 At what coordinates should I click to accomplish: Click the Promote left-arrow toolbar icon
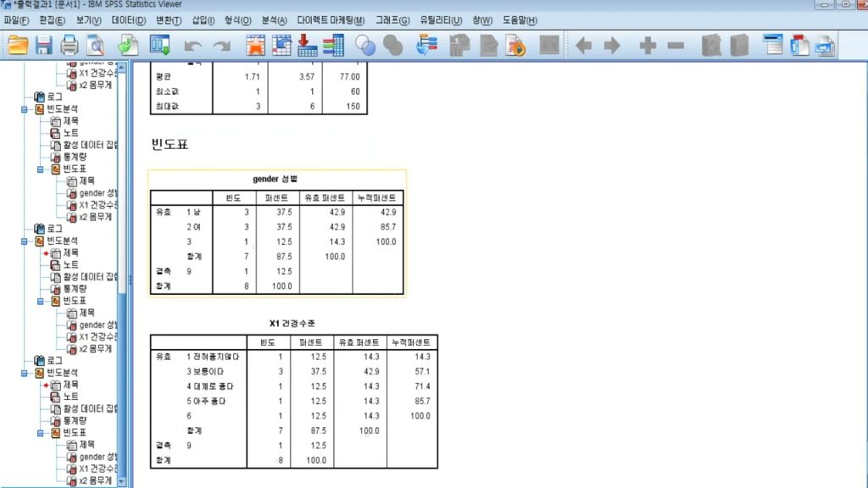[583, 46]
